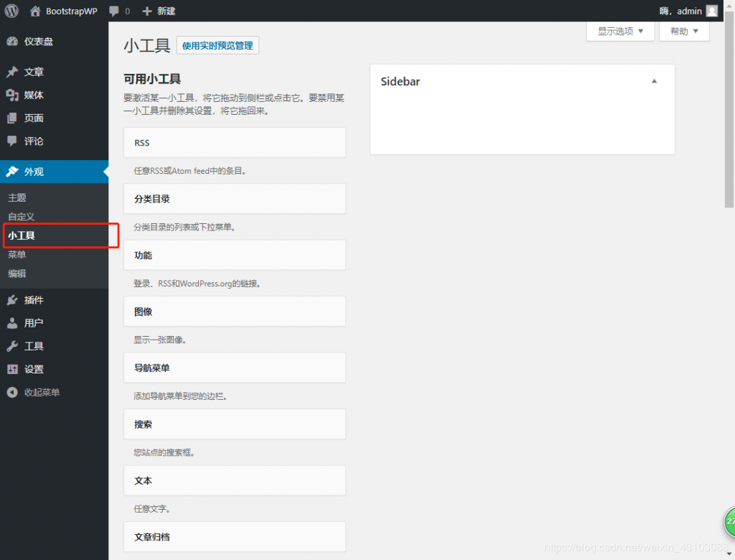Click the comments bubble icon in admin bar
735x560 pixels.
(114, 11)
